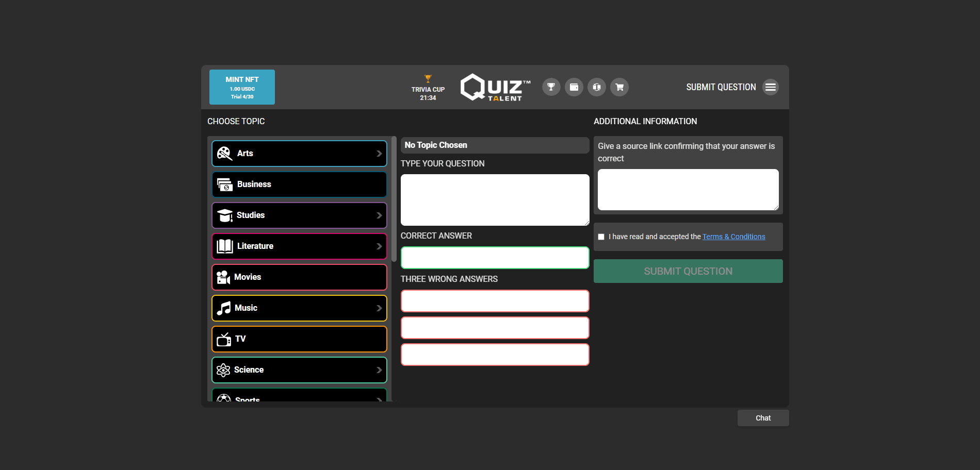Expand the Arts subtopics chevron
980x470 pixels.
pos(379,154)
